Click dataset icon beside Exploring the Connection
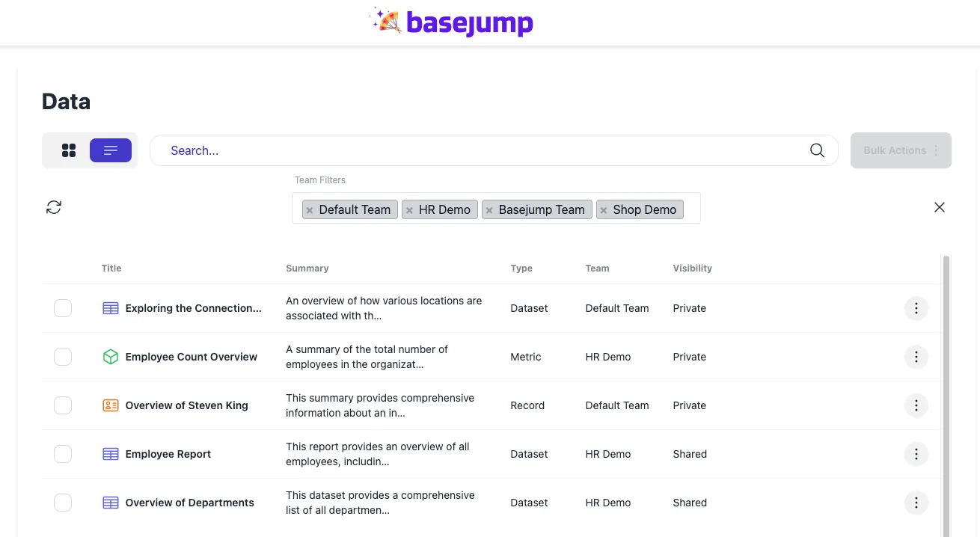Screen dimensions: 980x537 point(111,308)
